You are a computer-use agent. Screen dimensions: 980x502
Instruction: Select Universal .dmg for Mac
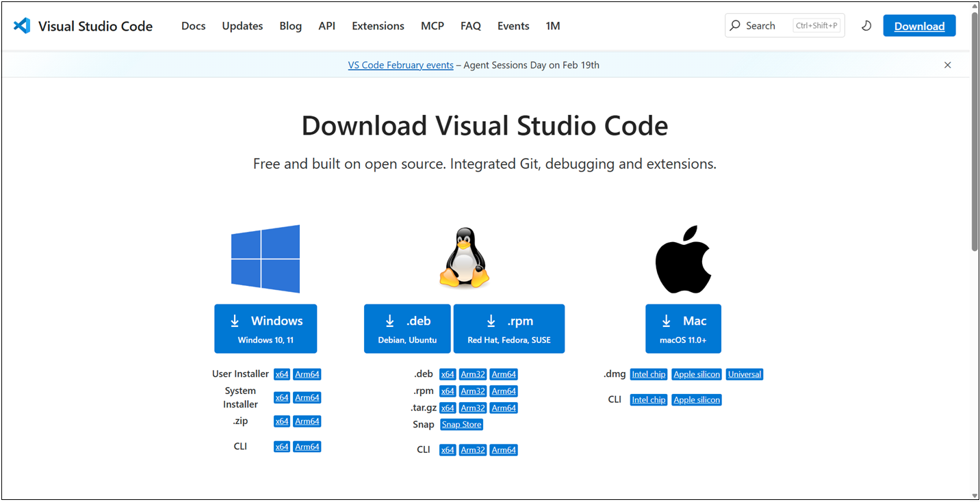745,374
